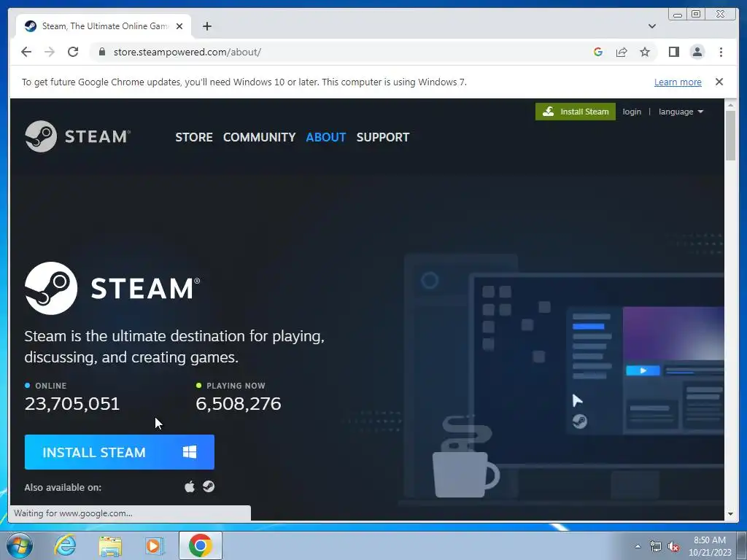Bookmark this page with the star
This screenshot has width=747, height=560.
pos(645,52)
